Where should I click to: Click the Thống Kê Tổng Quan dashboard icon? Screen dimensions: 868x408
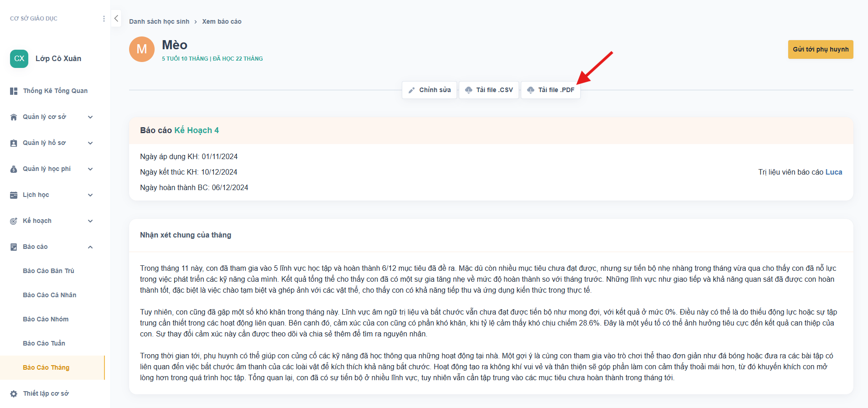[14, 91]
